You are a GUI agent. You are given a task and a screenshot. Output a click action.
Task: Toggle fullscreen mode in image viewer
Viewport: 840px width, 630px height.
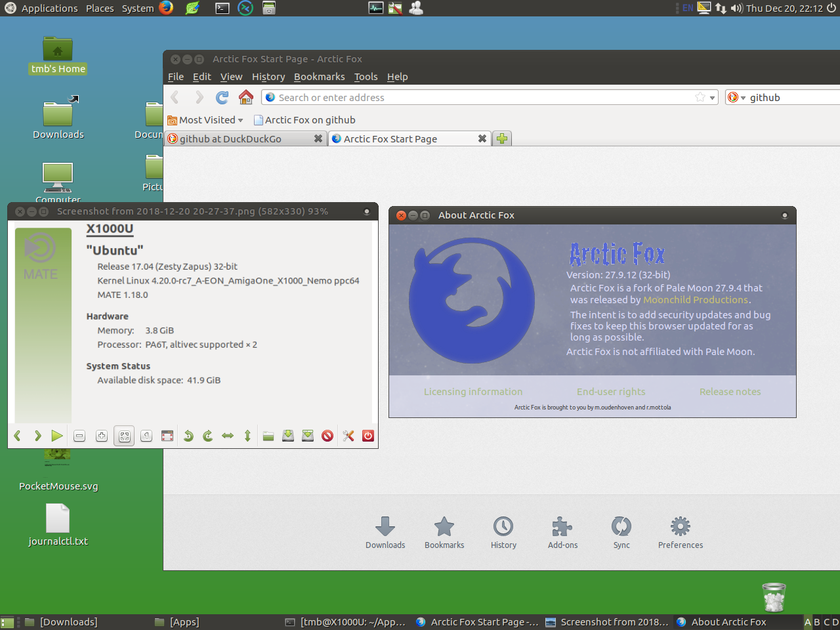click(167, 436)
